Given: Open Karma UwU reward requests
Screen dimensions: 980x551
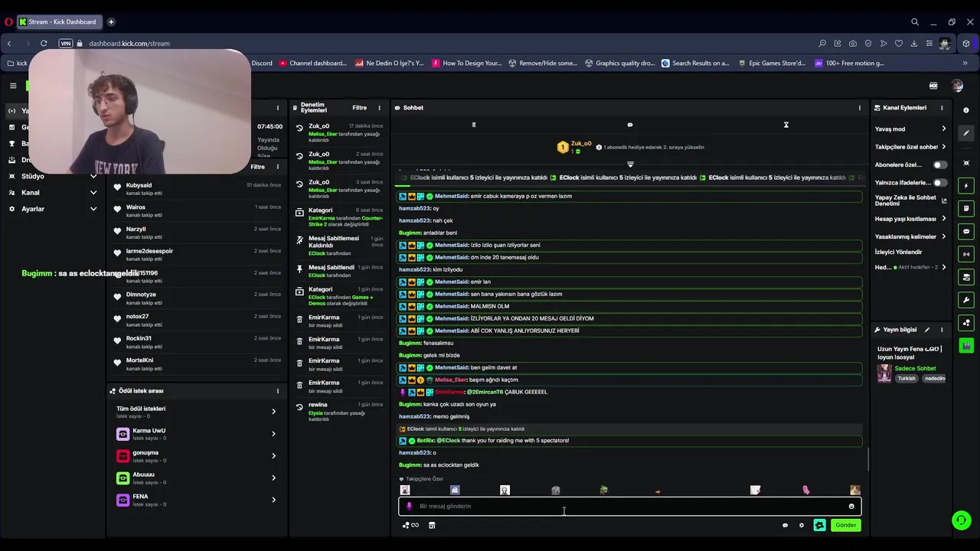Looking at the screenshot, I should [196, 434].
